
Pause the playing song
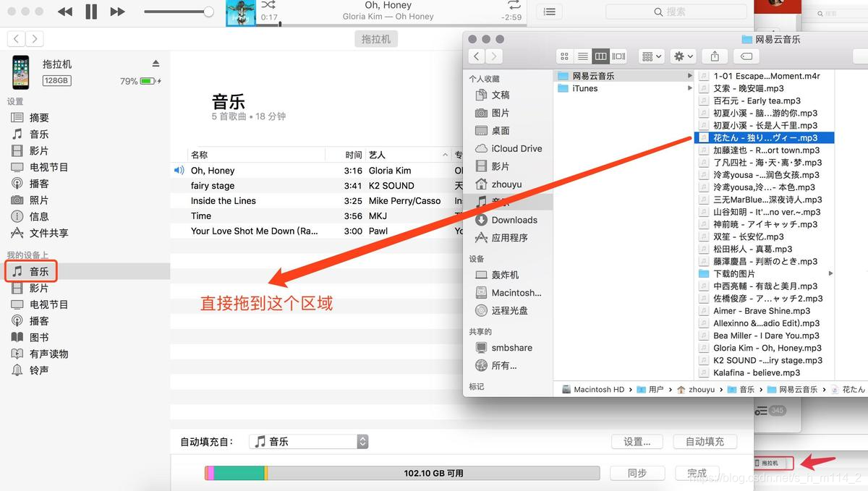pos(91,12)
